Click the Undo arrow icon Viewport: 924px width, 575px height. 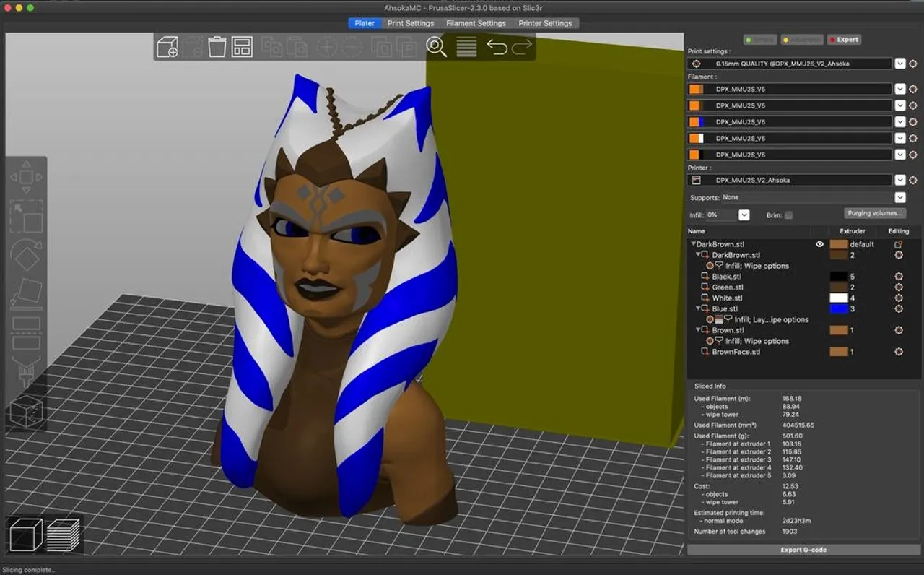tap(497, 47)
